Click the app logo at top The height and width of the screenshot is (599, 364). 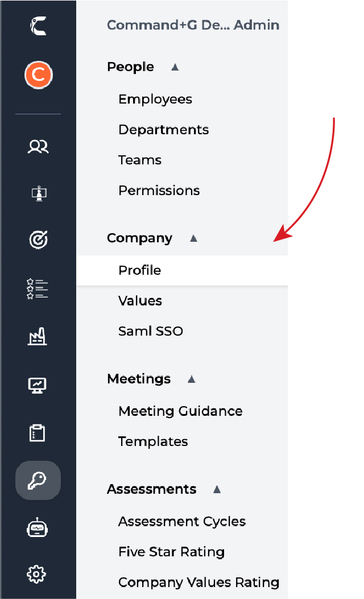(38, 26)
